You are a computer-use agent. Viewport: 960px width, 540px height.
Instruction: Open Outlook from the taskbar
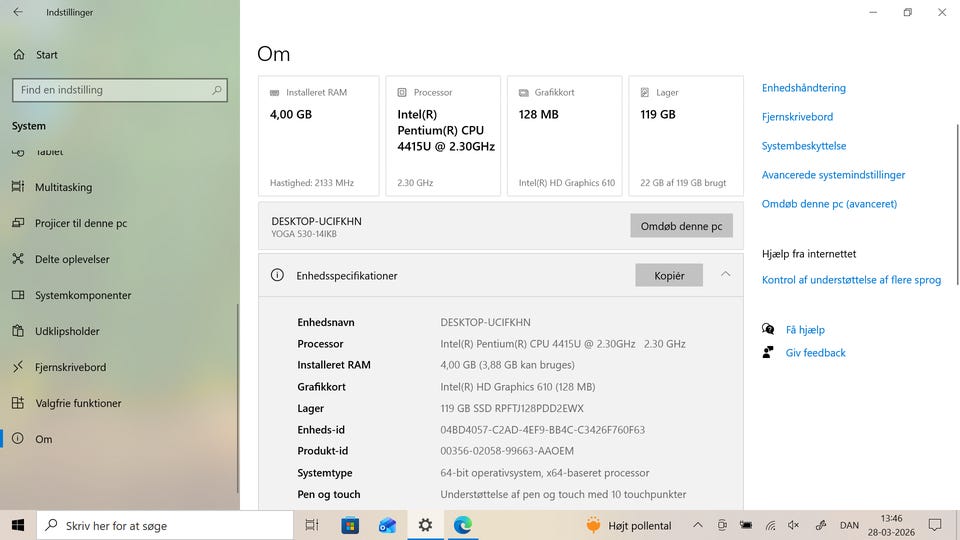click(x=388, y=525)
